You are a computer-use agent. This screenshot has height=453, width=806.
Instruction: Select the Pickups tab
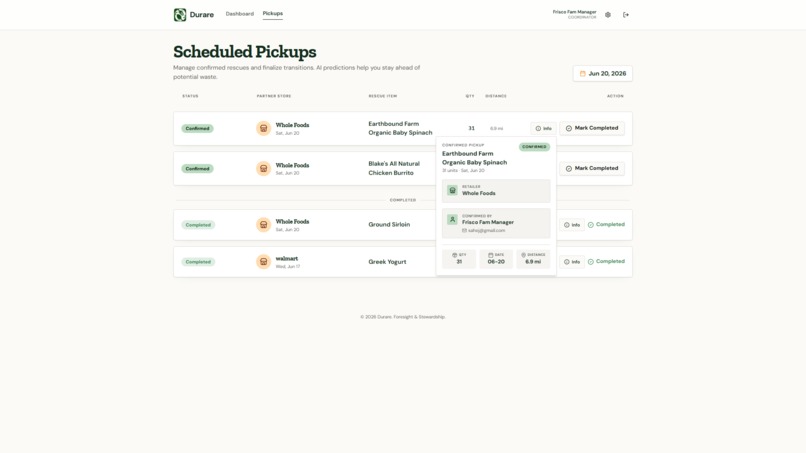click(272, 13)
